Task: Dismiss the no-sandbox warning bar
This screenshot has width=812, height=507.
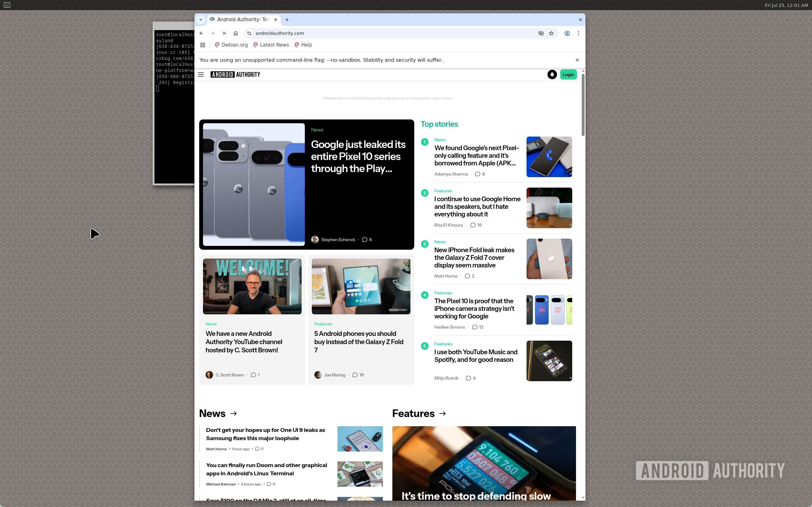Action: [x=577, y=60]
